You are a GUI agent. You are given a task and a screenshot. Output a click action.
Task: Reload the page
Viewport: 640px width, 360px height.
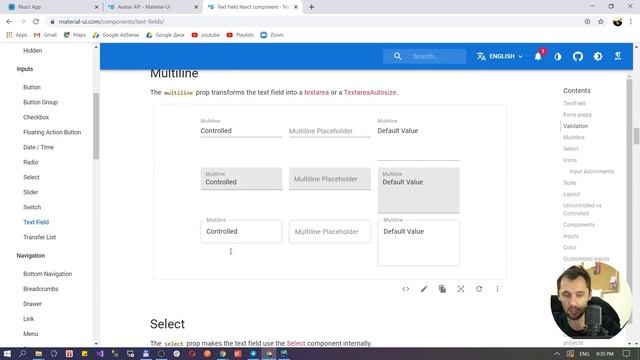[36, 22]
